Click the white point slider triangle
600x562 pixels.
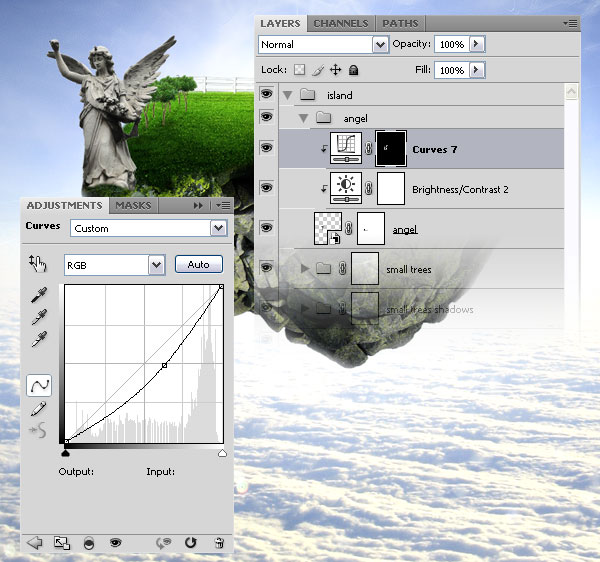(x=222, y=453)
